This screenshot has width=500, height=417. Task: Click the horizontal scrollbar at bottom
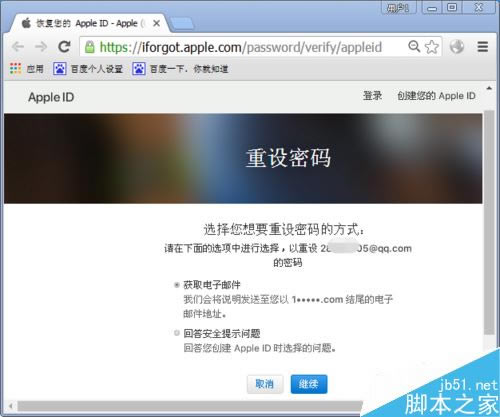pyautogui.click(x=190, y=406)
